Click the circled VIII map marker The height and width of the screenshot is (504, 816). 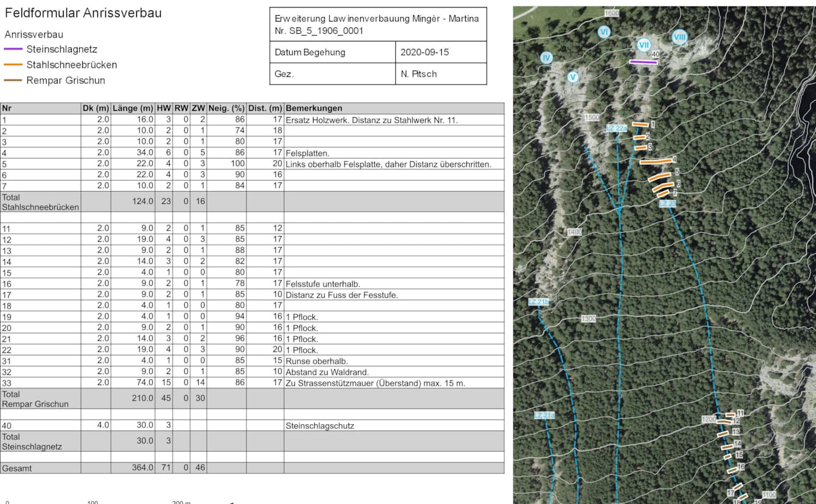(x=679, y=37)
